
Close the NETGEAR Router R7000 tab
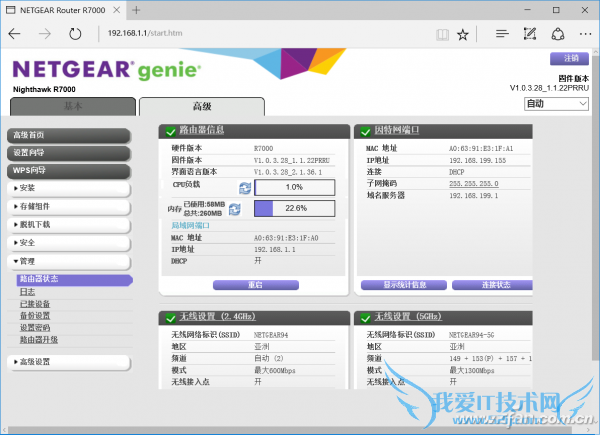point(117,10)
